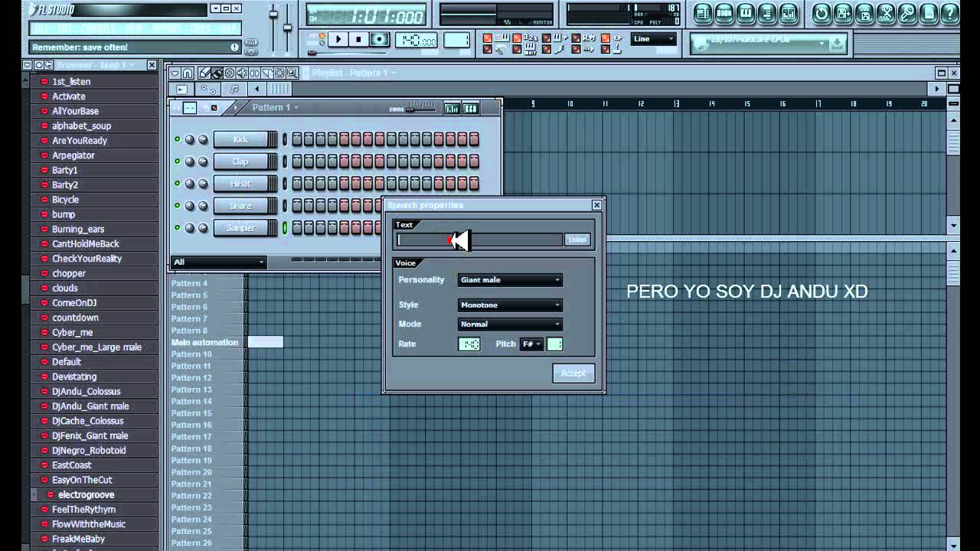980x551 pixels.
Task: Select the Playlist zoom magnifier tool
Action: [292, 73]
